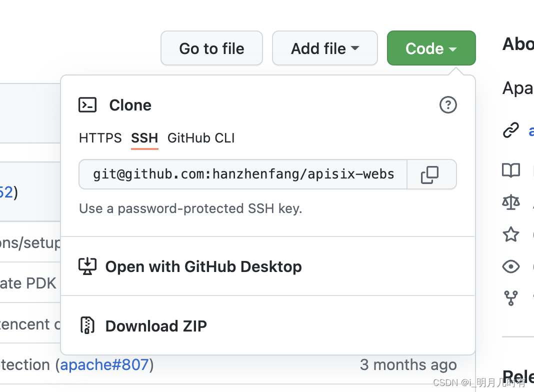Click the watchers eye icon
This screenshot has height=392, width=534.
click(x=510, y=266)
